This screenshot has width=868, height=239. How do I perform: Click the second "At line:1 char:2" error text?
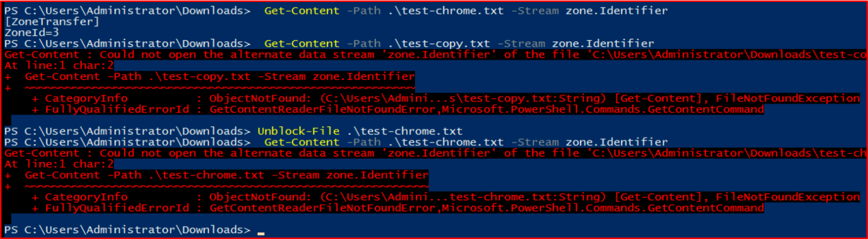pos(59,164)
